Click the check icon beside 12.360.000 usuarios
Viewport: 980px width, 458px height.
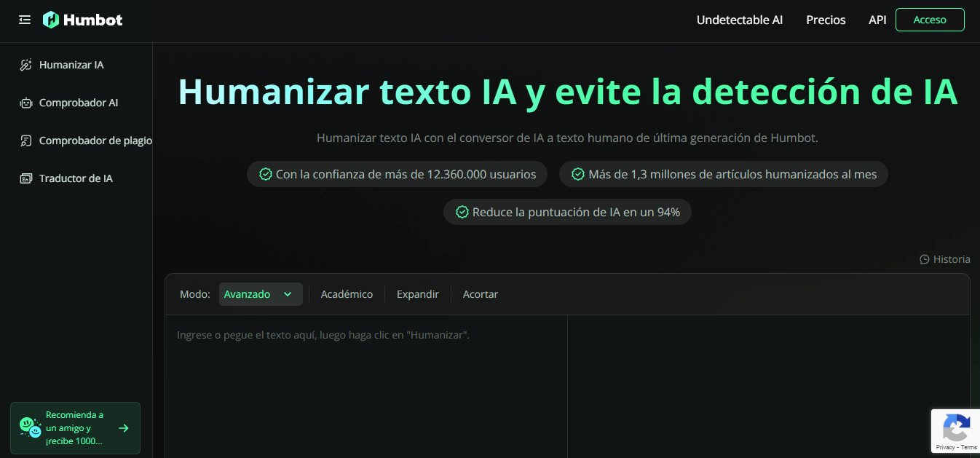265,174
